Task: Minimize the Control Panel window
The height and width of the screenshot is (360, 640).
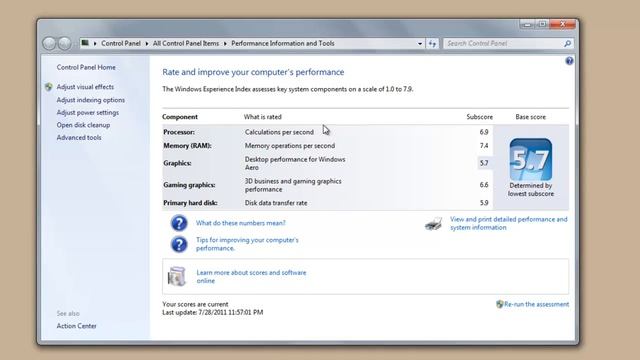Action: (527, 24)
